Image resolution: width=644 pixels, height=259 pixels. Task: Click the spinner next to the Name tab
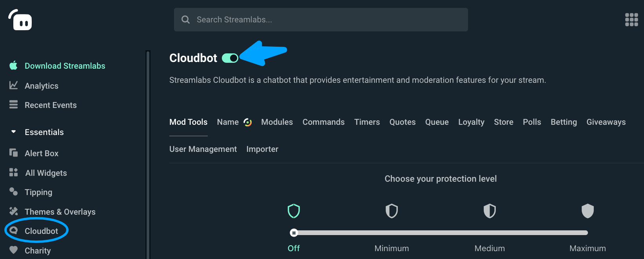point(248,122)
